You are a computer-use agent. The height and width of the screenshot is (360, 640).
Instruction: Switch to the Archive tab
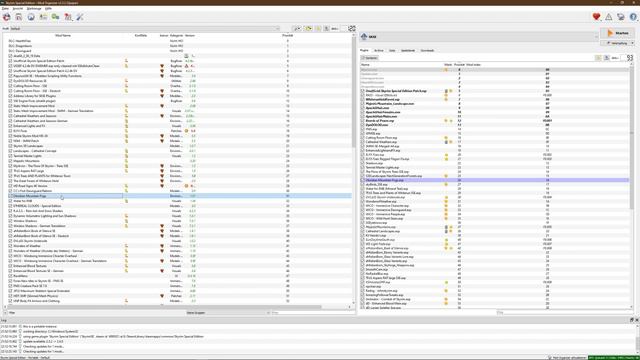pyautogui.click(x=379, y=50)
